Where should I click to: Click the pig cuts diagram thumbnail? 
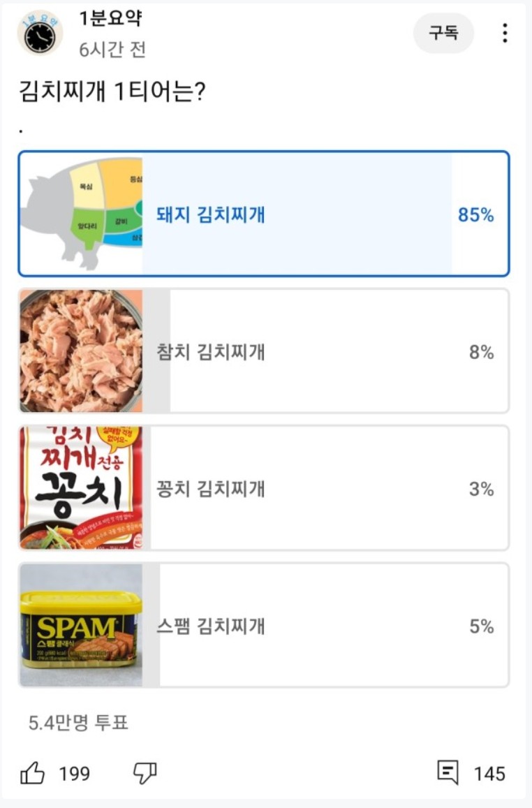coord(82,214)
